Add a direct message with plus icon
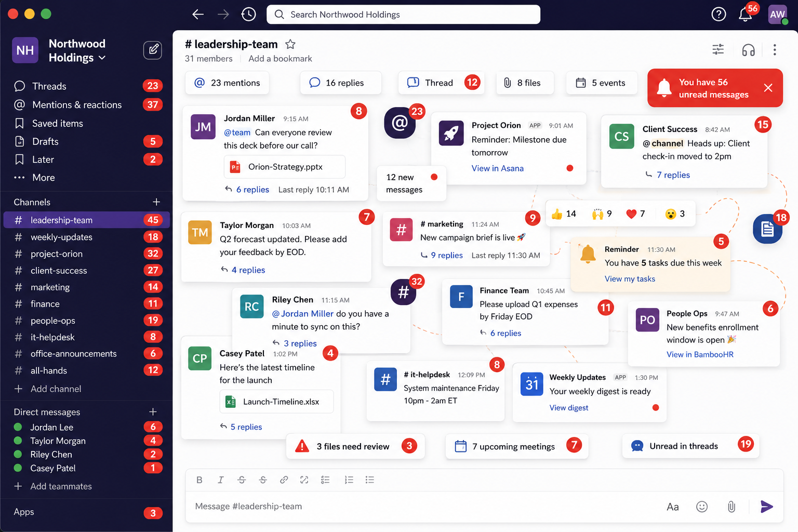 tap(153, 411)
